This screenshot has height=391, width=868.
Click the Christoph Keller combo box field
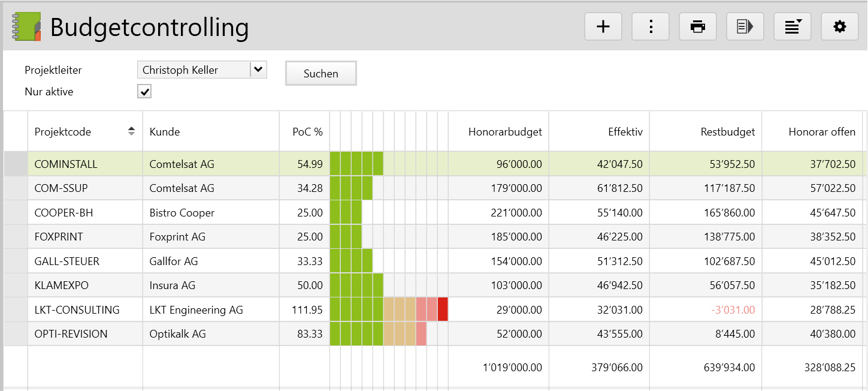193,70
